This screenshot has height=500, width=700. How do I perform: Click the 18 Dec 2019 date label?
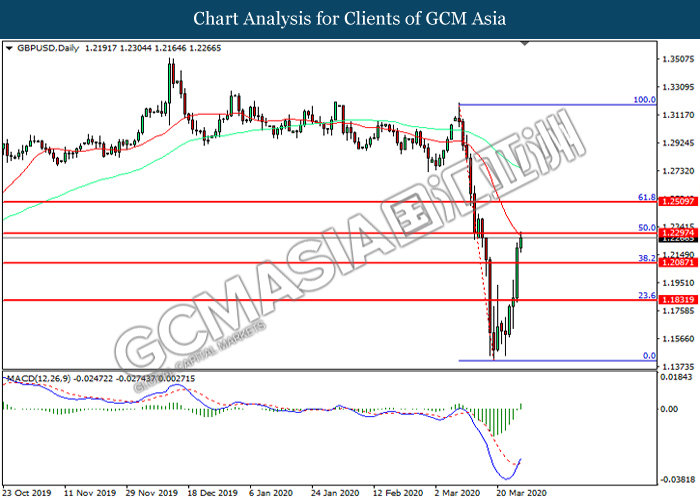(213, 493)
